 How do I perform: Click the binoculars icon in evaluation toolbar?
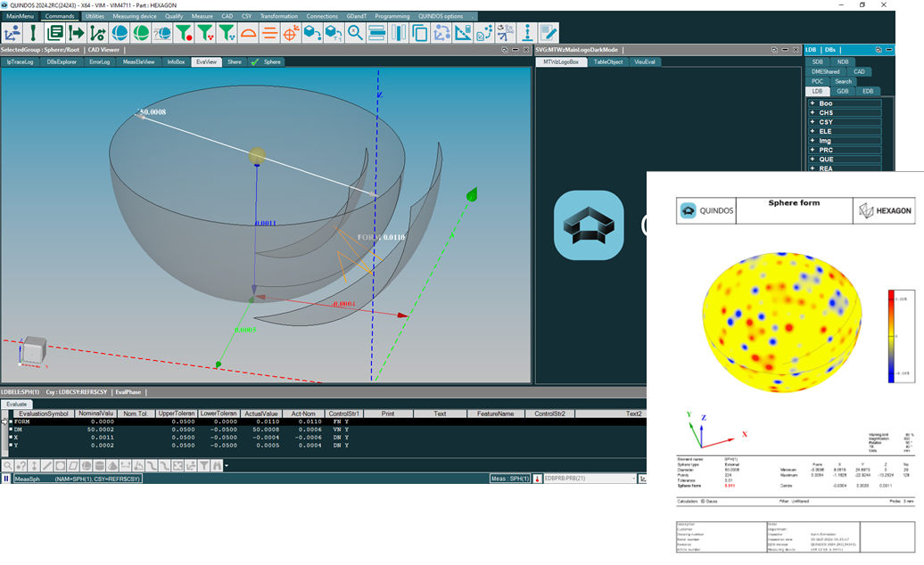217,465
